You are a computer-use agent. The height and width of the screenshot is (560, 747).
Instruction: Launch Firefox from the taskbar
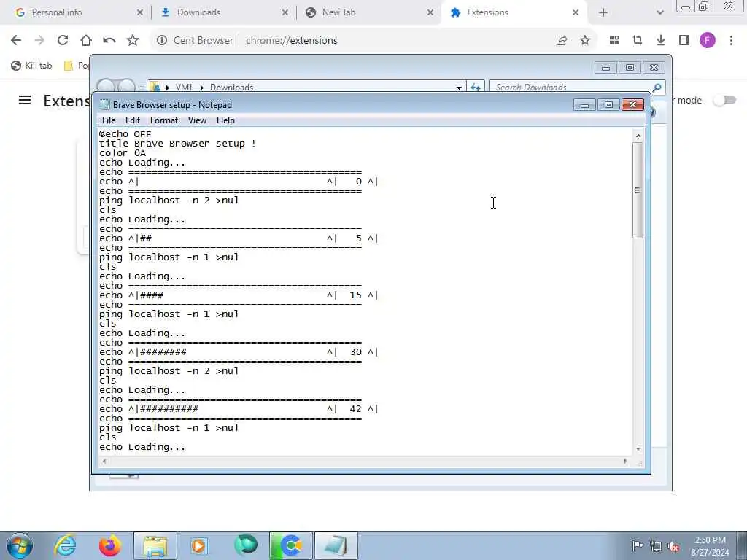pyautogui.click(x=109, y=545)
